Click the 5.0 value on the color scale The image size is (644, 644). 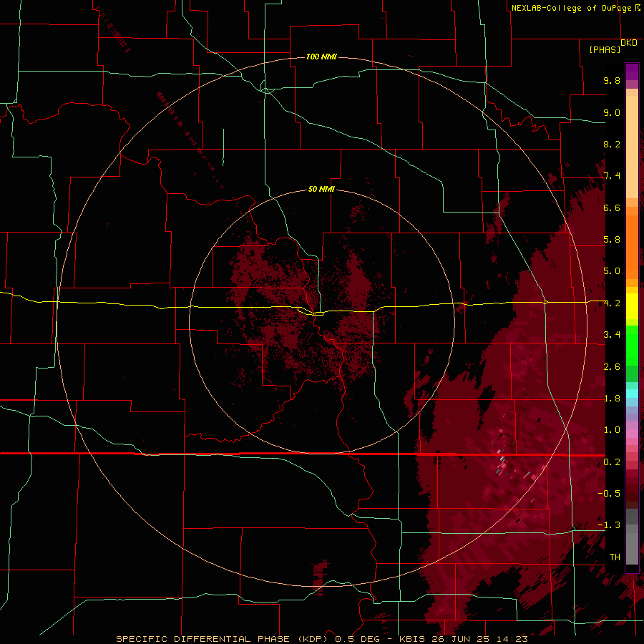coord(612,271)
